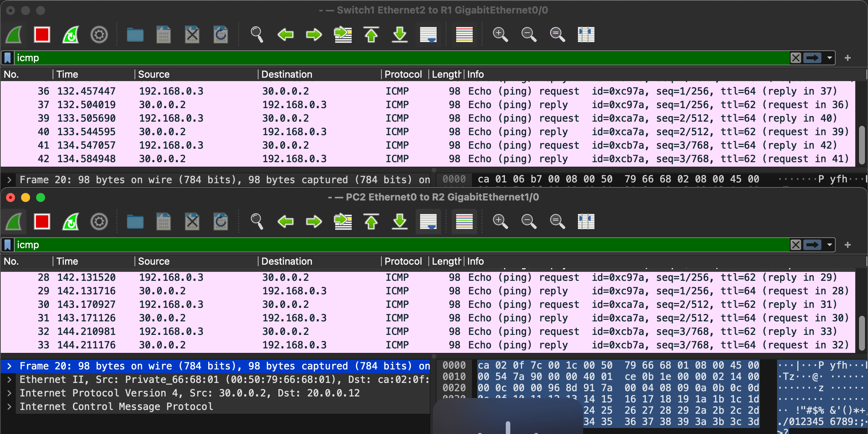Image resolution: width=868 pixels, height=434 pixels.
Task: Sort by Source column in the top window
Action: click(x=154, y=74)
